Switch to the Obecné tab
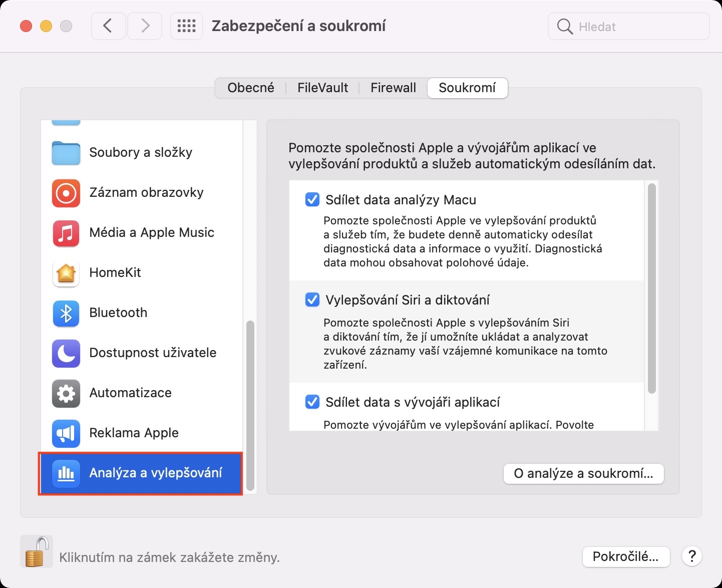 coord(251,88)
